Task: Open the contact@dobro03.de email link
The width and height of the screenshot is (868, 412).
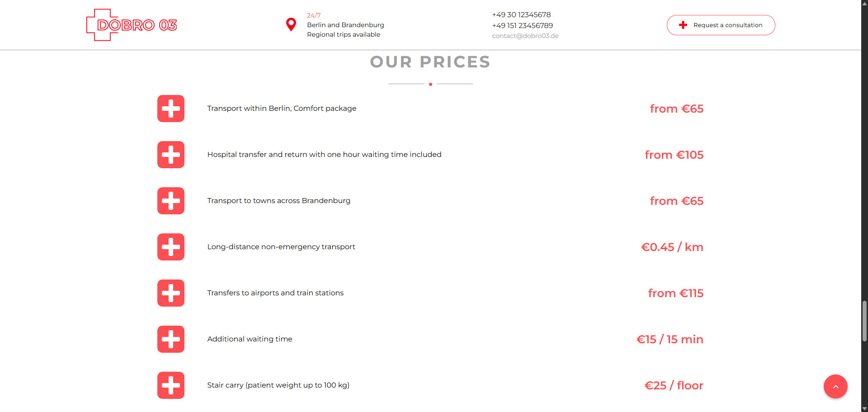Action: tap(525, 36)
